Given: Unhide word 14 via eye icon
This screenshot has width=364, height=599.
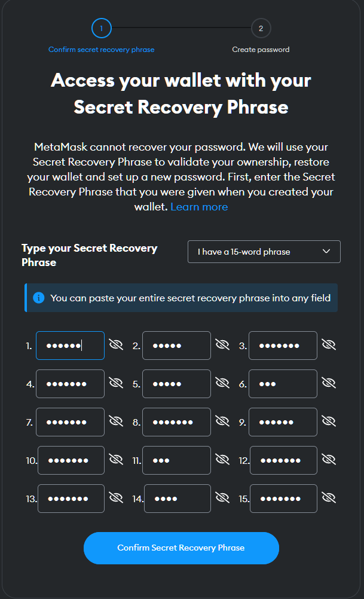Looking at the screenshot, I should coord(222,498).
